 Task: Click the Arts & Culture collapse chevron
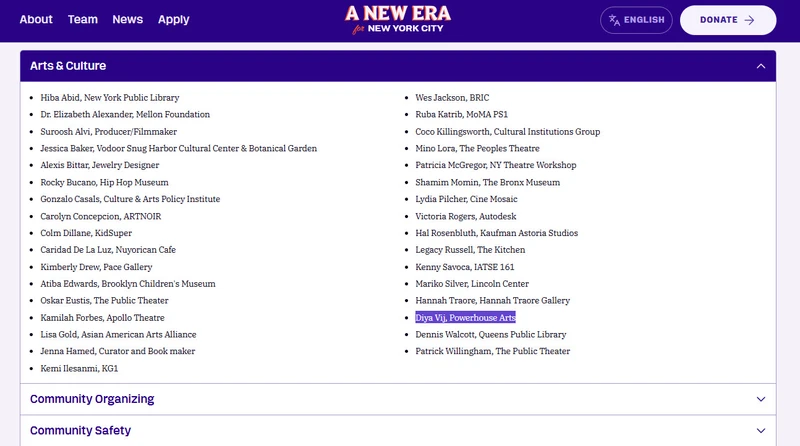(761, 66)
